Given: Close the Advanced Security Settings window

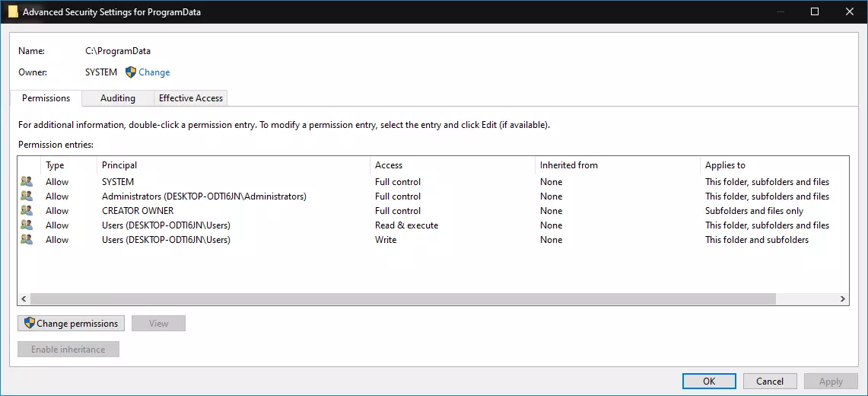Looking at the screenshot, I should (848, 11).
